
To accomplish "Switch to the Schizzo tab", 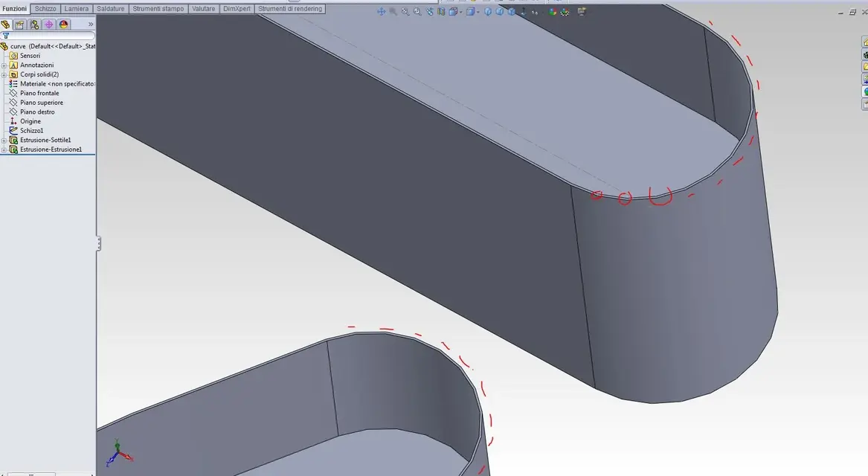I will 45,9.
